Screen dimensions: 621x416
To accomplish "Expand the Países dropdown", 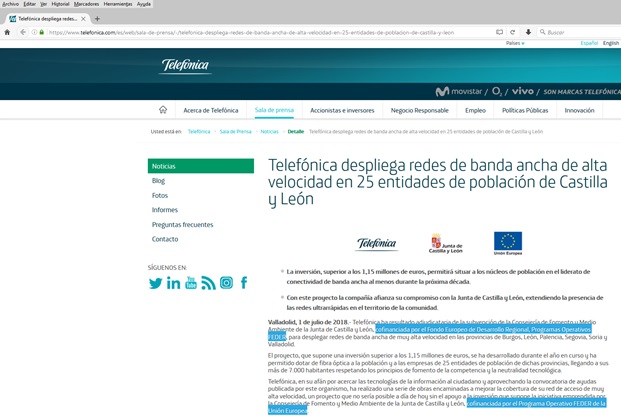I will click(x=515, y=43).
